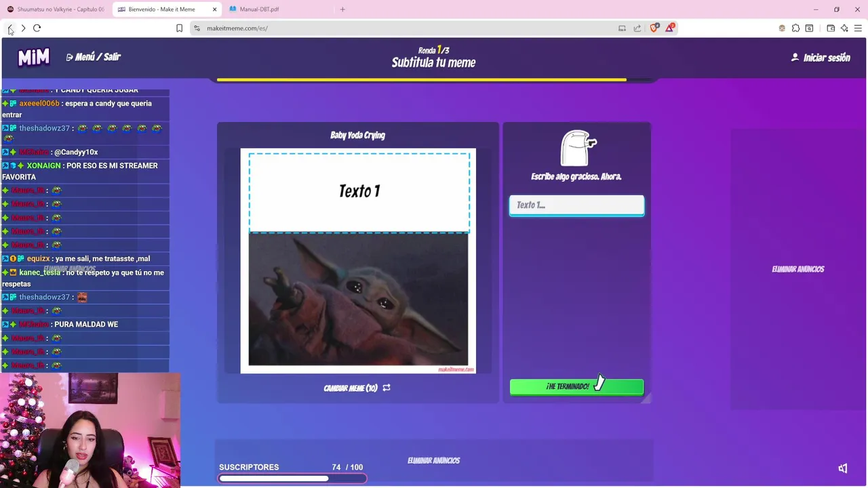Open a new browser tab

click(x=342, y=9)
